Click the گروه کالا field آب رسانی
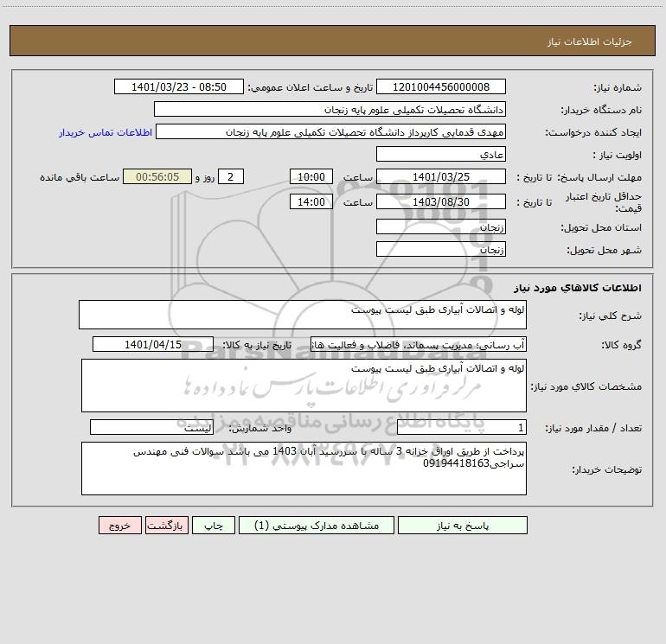This screenshot has width=666, height=644. [x=419, y=344]
